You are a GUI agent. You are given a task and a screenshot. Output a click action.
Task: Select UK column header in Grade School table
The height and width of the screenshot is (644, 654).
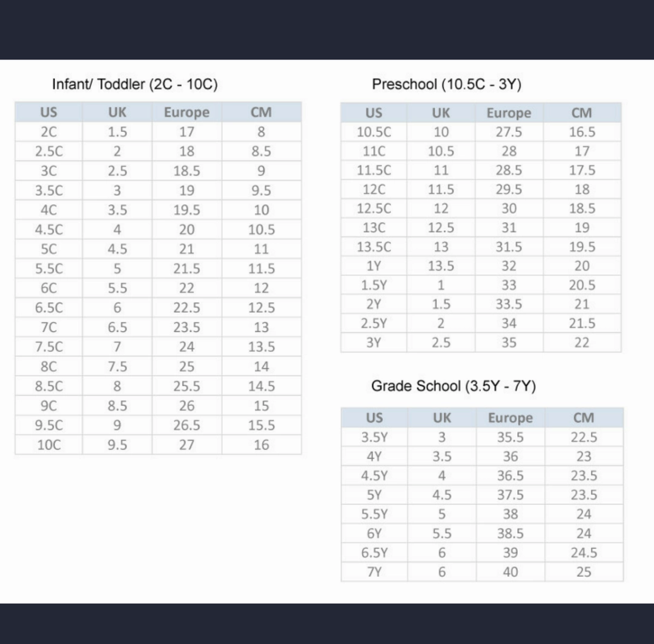coord(442,418)
